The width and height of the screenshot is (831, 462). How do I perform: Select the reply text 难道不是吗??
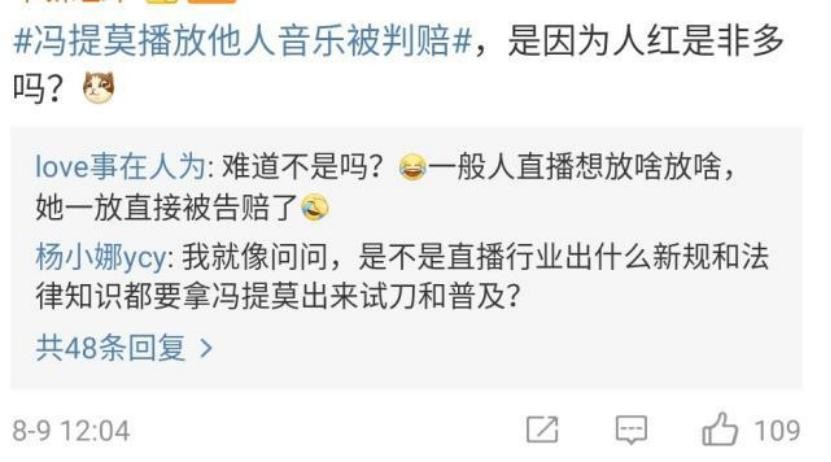[302, 167]
